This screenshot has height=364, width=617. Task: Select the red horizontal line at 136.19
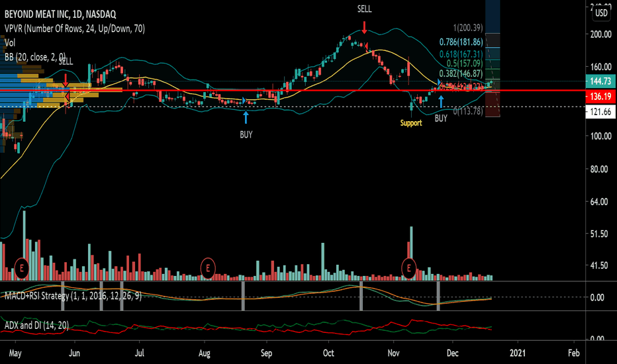pos(293,91)
